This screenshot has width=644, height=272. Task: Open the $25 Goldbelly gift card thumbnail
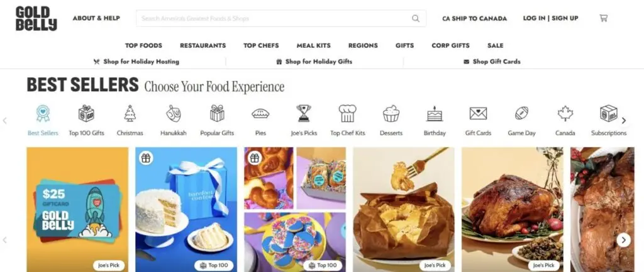(77, 209)
